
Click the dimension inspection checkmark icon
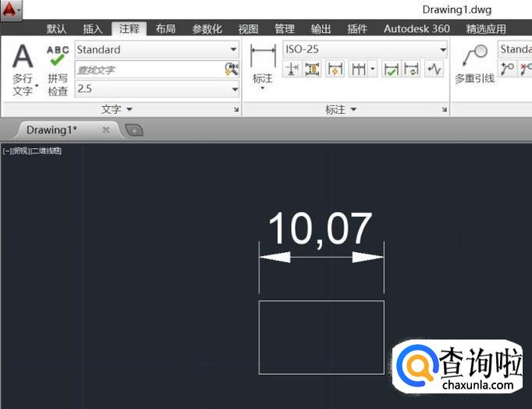[x=391, y=69]
